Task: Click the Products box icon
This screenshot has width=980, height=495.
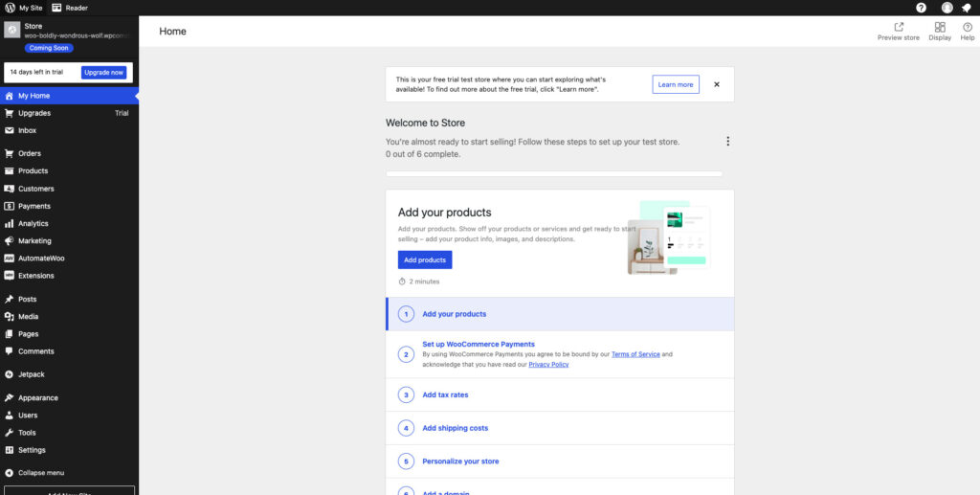Action: pos(9,171)
